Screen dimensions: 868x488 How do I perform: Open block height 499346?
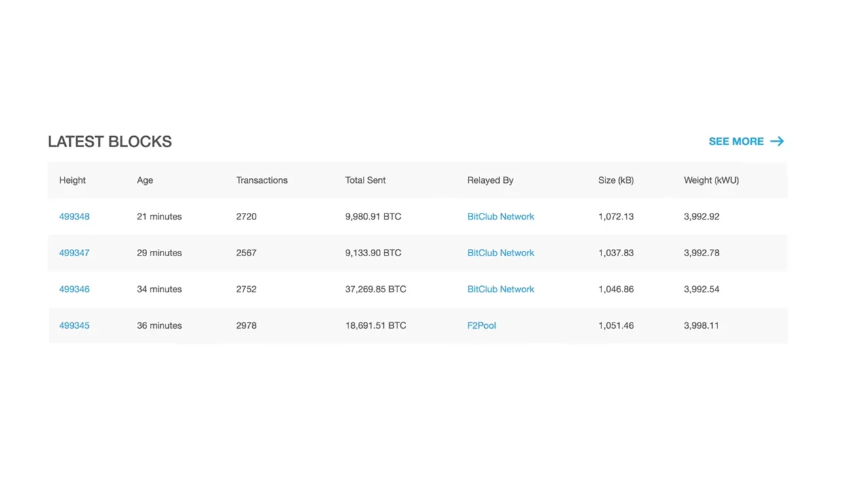tap(74, 289)
